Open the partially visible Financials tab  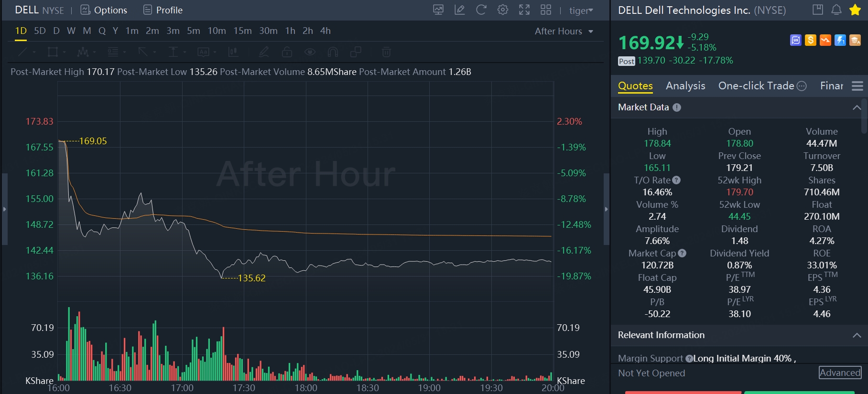(832, 86)
